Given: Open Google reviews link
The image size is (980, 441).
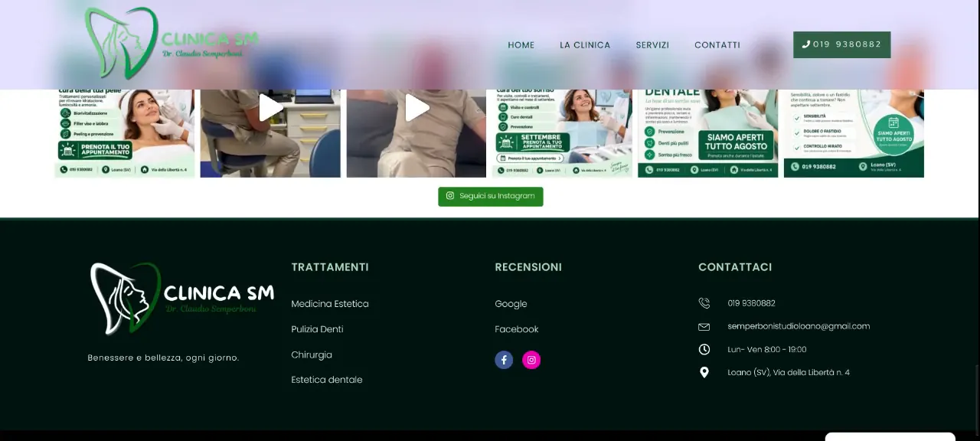Looking at the screenshot, I should coord(511,304).
